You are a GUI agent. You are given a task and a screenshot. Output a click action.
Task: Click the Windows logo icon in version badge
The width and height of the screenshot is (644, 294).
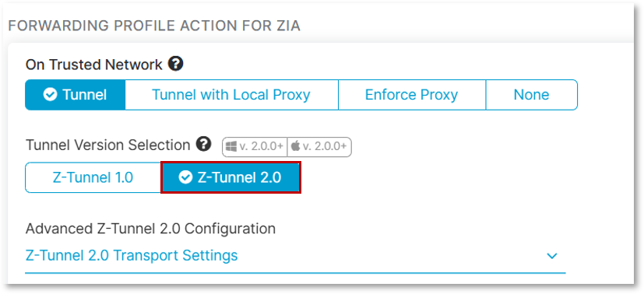(x=231, y=147)
